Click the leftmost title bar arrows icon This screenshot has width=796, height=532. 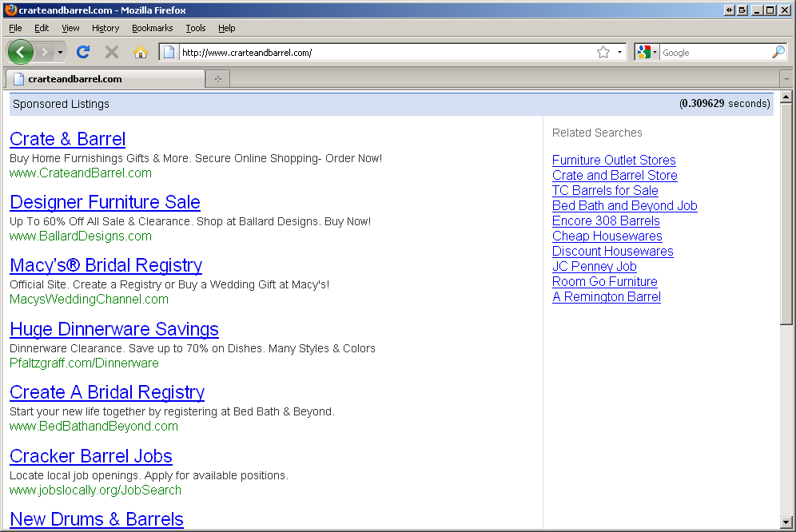pyautogui.click(x=730, y=10)
